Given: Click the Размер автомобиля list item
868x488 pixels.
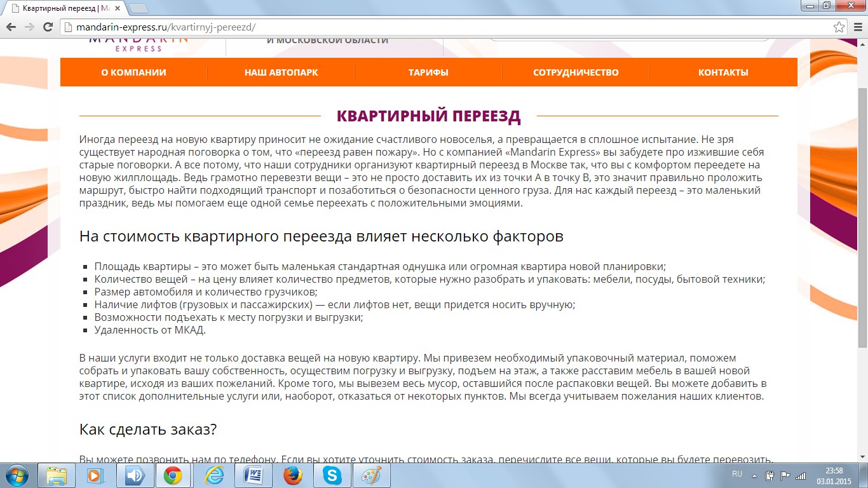Looking at the screenshot, I should pos(206,292).
